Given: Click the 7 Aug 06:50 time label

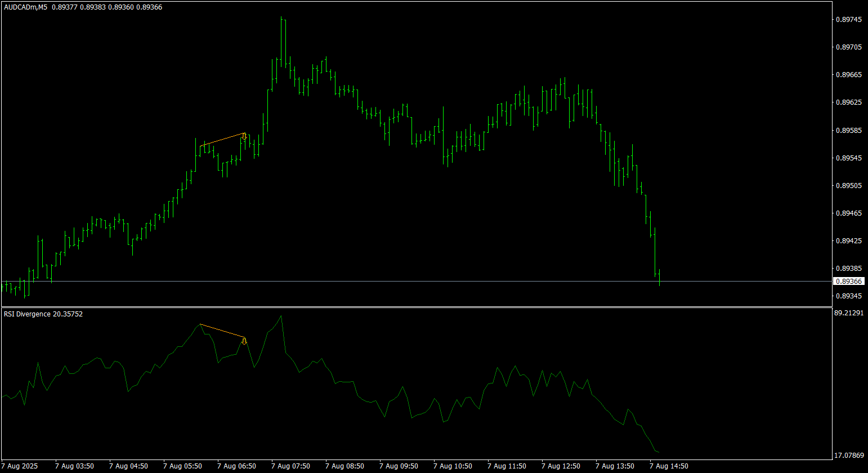Looking at the screenshot, I should (236, 466).
